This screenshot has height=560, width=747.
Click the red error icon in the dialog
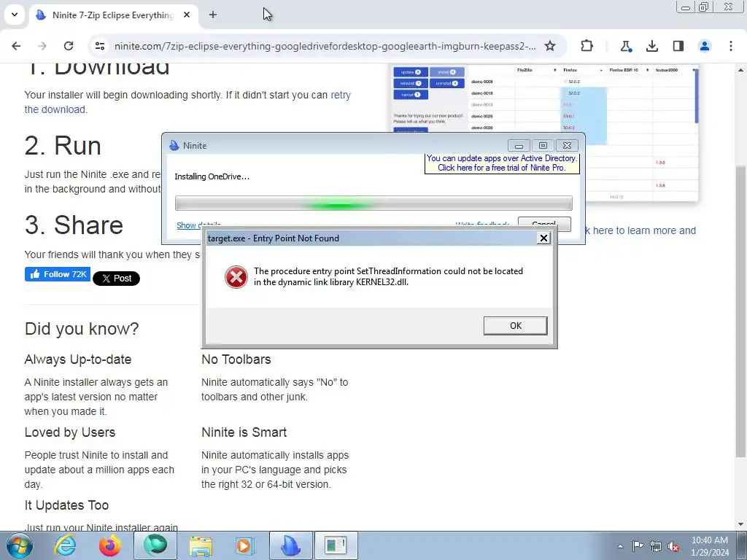click(236, 276)
